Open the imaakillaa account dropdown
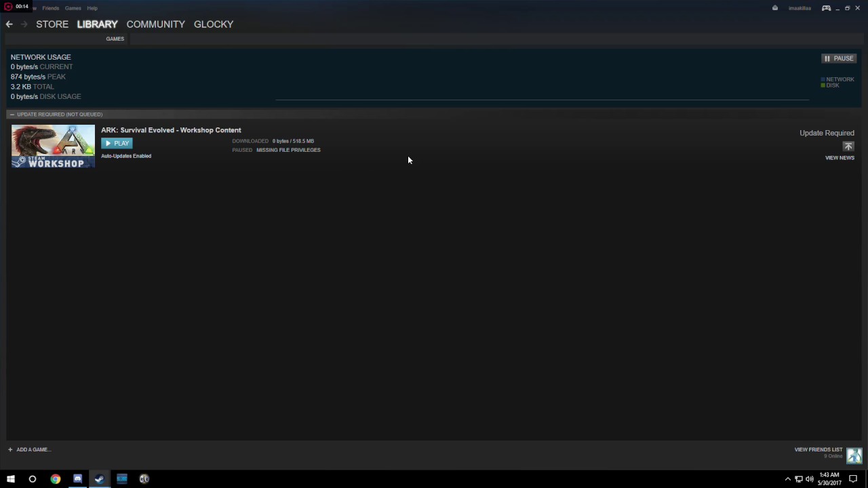The height and width of the screenshot is (488, 868). click(800, 8)
